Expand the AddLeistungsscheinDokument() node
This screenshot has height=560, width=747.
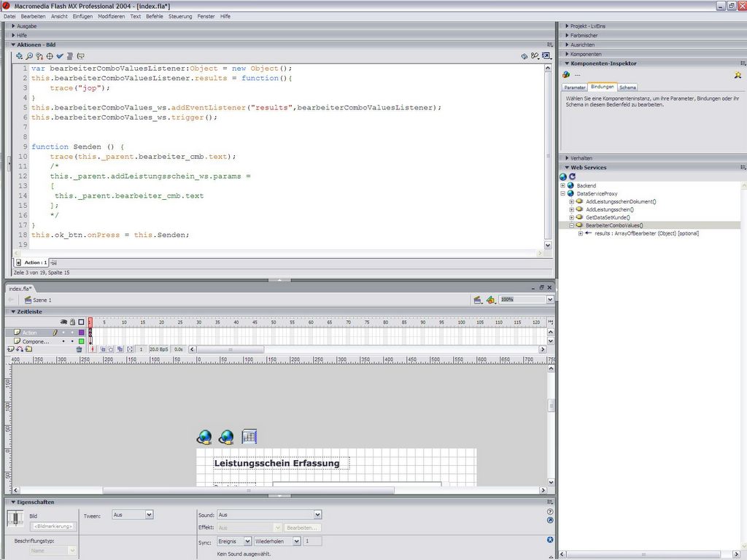pyautogui.click(x=572, y=202)
